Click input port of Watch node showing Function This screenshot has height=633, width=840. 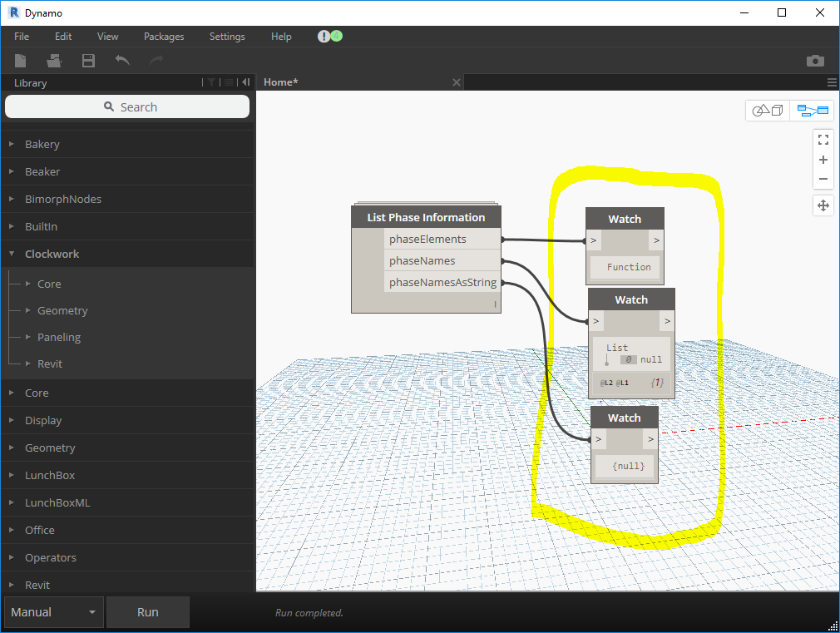594,240
